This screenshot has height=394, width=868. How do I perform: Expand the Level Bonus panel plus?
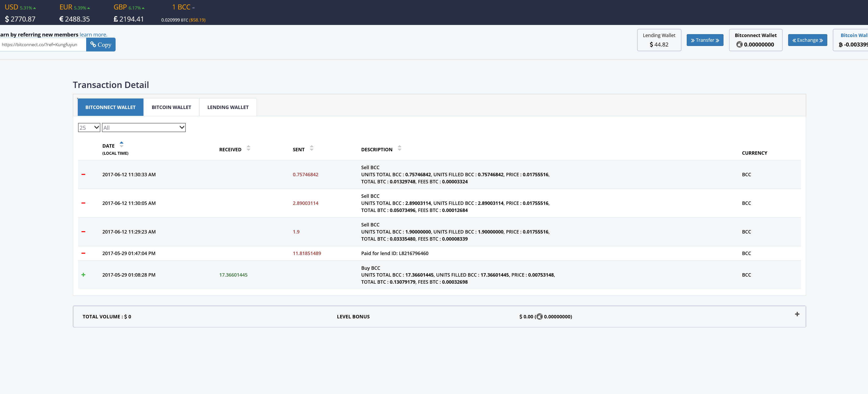click(x=797, y=314)
